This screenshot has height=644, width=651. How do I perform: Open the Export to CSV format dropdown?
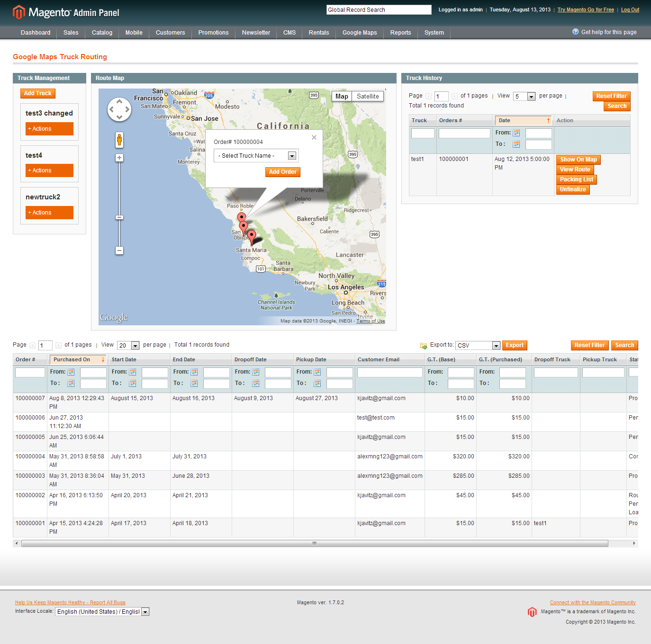click(x=479, y=346)
